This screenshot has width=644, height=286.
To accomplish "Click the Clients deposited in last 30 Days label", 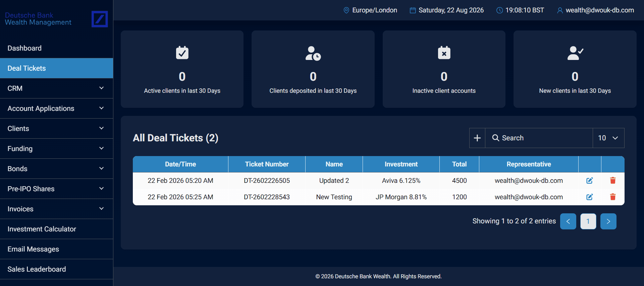I will [313, 91].
